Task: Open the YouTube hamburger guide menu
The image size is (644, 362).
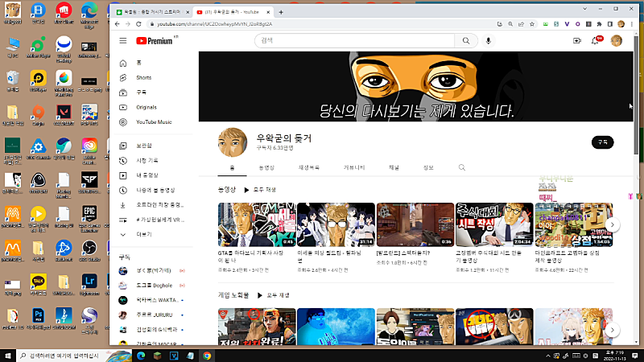Action: tap(122, 40)
